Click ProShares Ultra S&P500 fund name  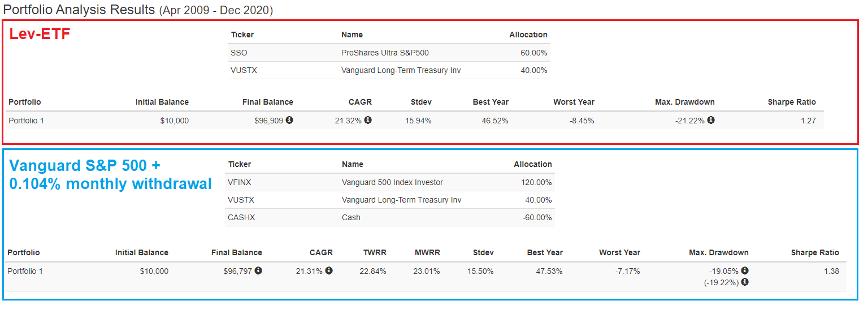pos(385,53)
